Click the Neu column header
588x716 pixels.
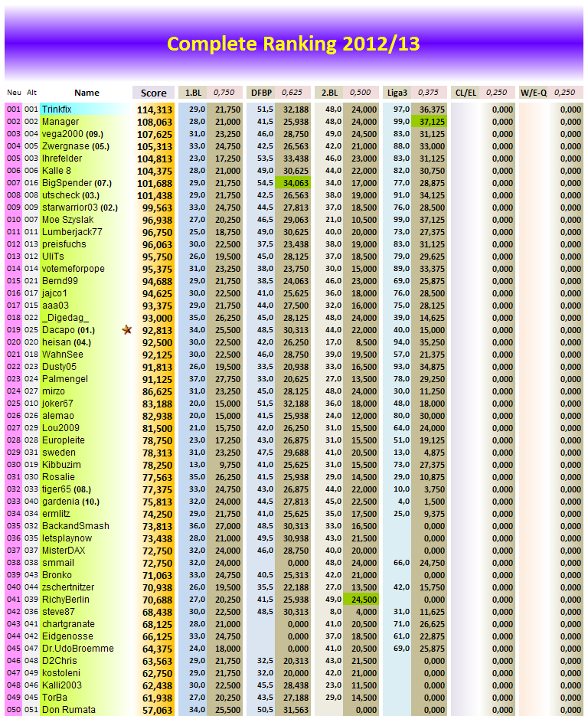[14, 92]
